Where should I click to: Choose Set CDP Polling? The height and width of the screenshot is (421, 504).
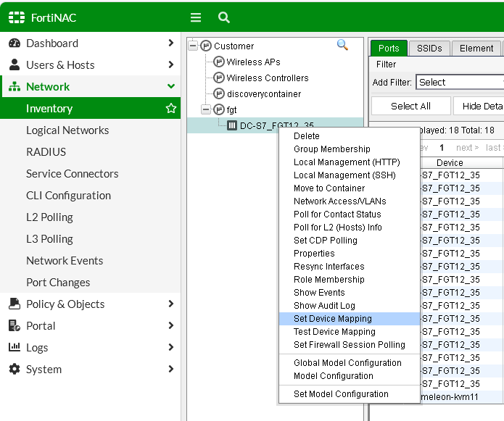[x=350, y=240]
